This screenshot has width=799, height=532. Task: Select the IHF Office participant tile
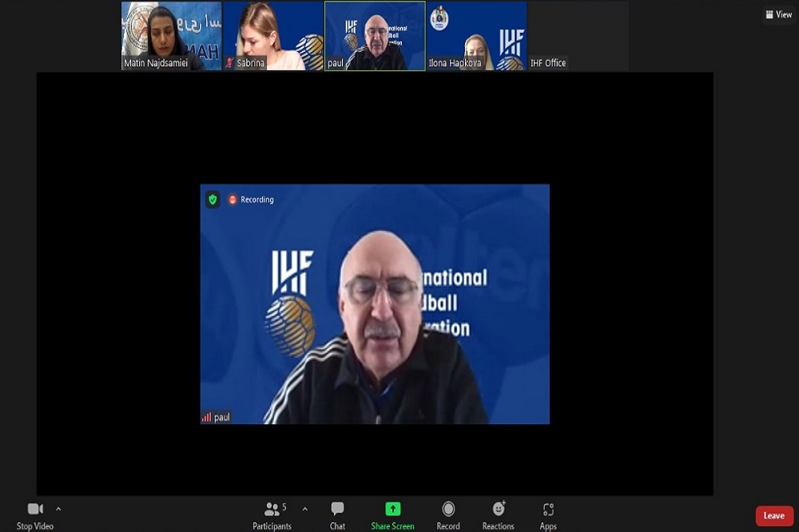[x=578, y=36]
